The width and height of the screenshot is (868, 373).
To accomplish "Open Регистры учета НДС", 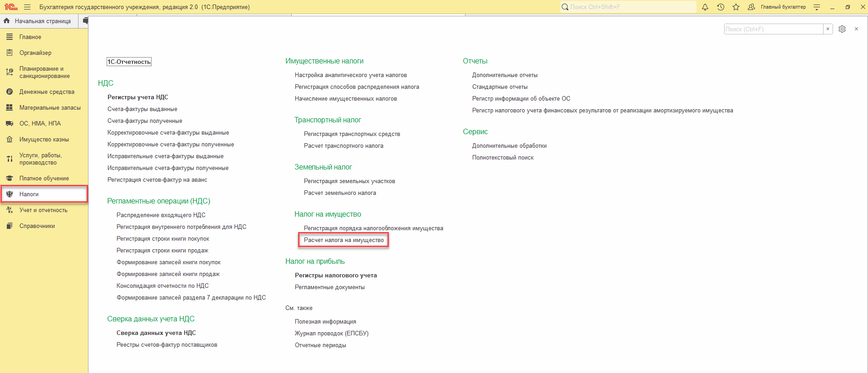I will click(x=138, y=97).
